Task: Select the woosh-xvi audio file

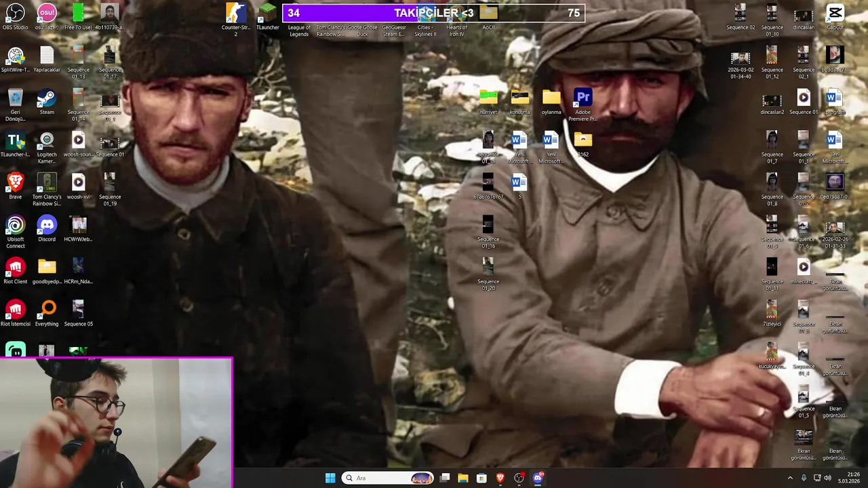Action: pos(78,186)
